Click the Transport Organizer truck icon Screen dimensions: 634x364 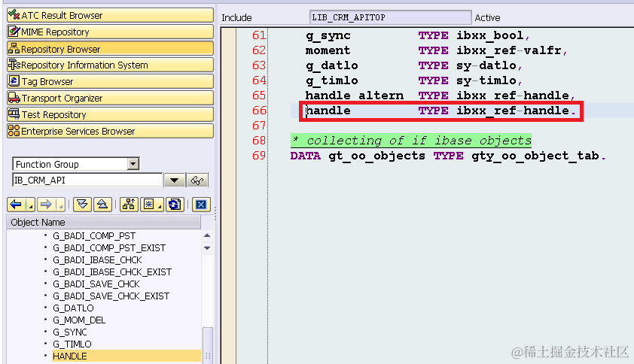(14, 97)
